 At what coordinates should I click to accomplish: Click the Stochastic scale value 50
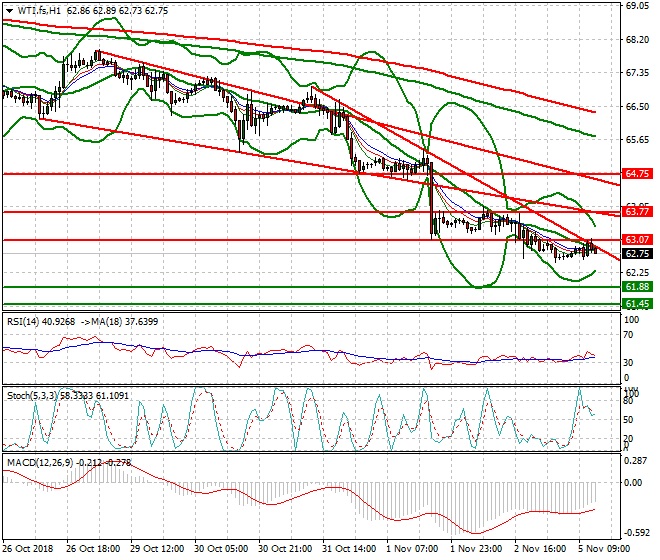(628, 420)
